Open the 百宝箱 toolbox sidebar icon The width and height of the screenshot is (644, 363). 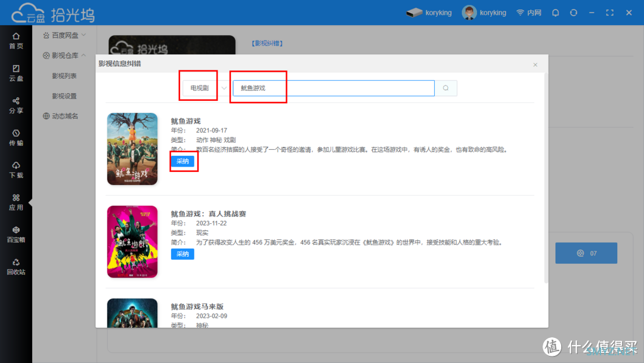[16, 234]
